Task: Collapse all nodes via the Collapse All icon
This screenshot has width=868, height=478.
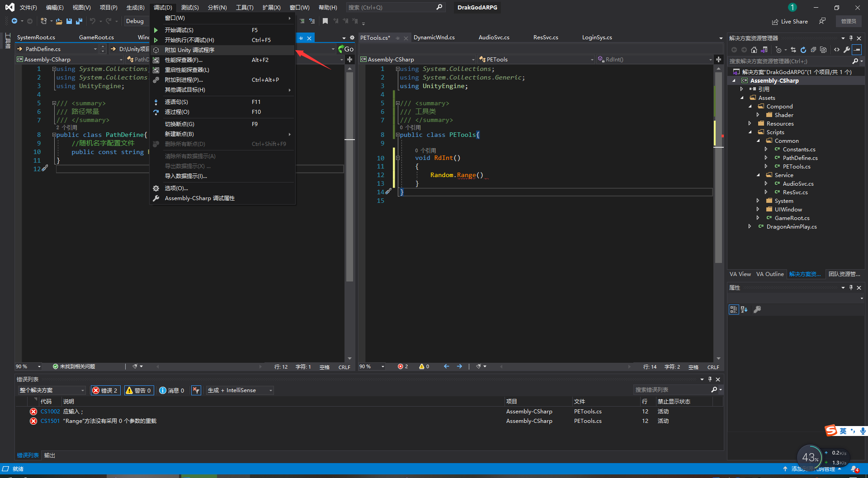Action: [814, 50]
